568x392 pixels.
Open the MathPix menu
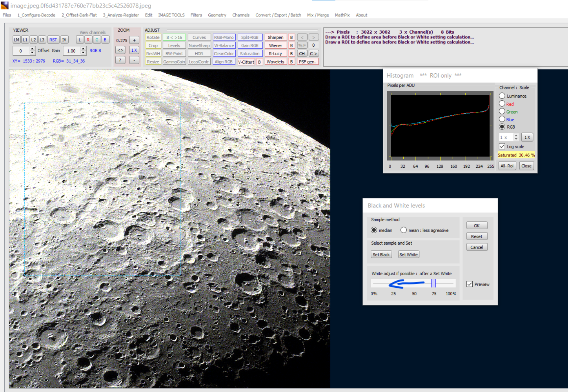tap(342, 15)
